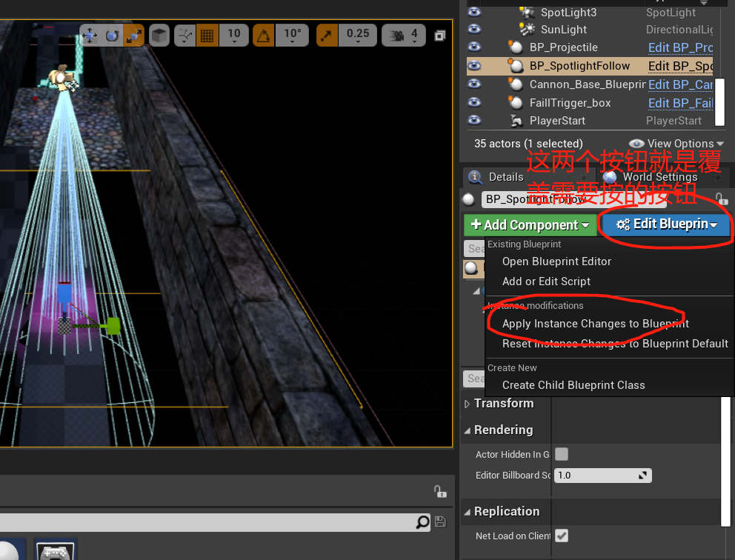Hide PlayerStart with its eye icon
Screen dimensions: 735x560
point(474,120)
